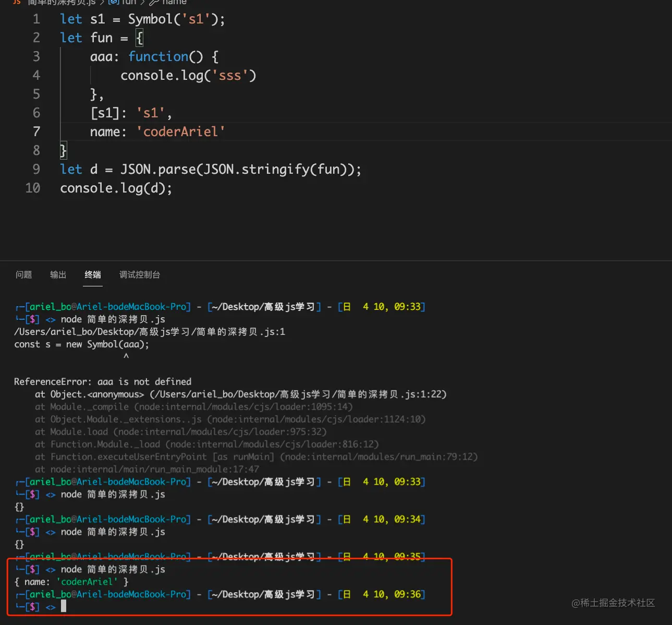Select line number 6 in the gutter
The height and width of the screenshot is (625, 672).
tap(36, 113)
